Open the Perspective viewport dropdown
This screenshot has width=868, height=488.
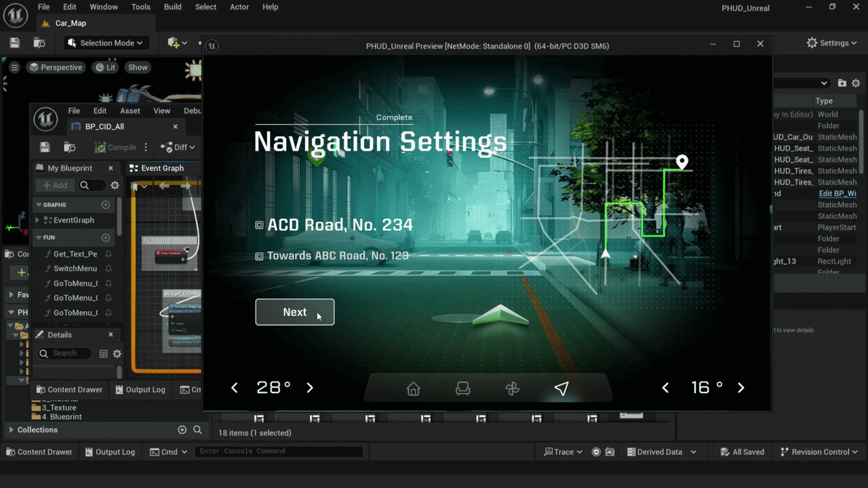coord(56,67)
